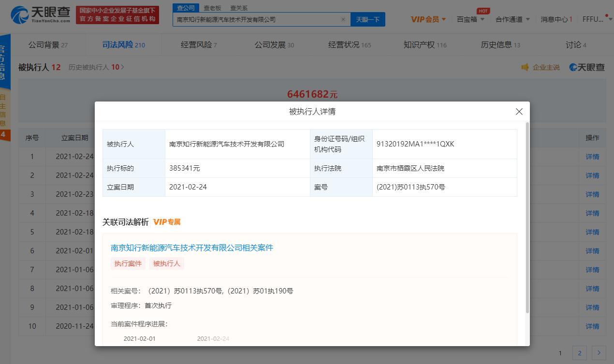The height and width of the screenshot is (364, 614).
Task: Select the organization code 91320192MA1****1QXK
Action: coord(415,144)
